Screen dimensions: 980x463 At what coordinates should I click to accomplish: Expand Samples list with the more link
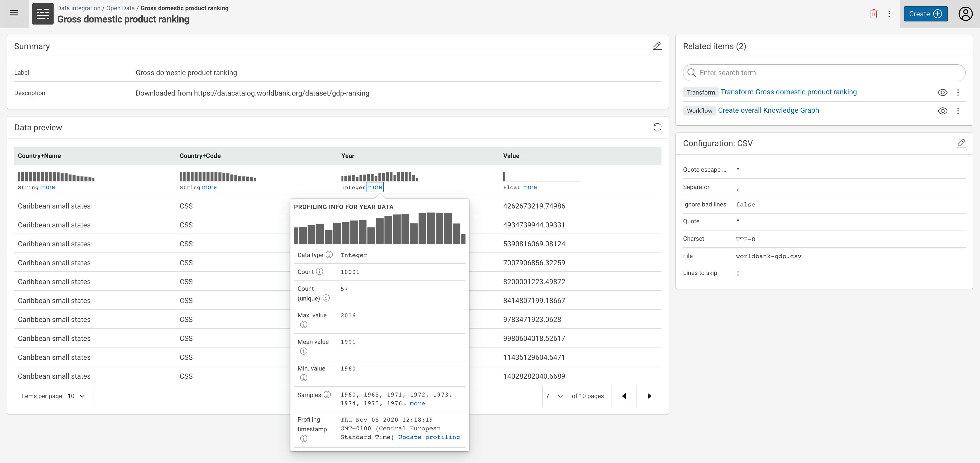[x=417, y=403]
